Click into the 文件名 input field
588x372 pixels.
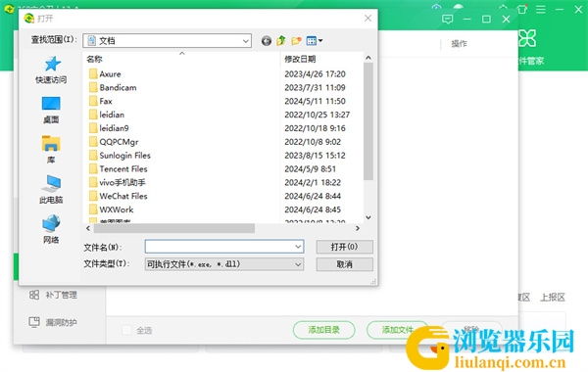point(224,247)
